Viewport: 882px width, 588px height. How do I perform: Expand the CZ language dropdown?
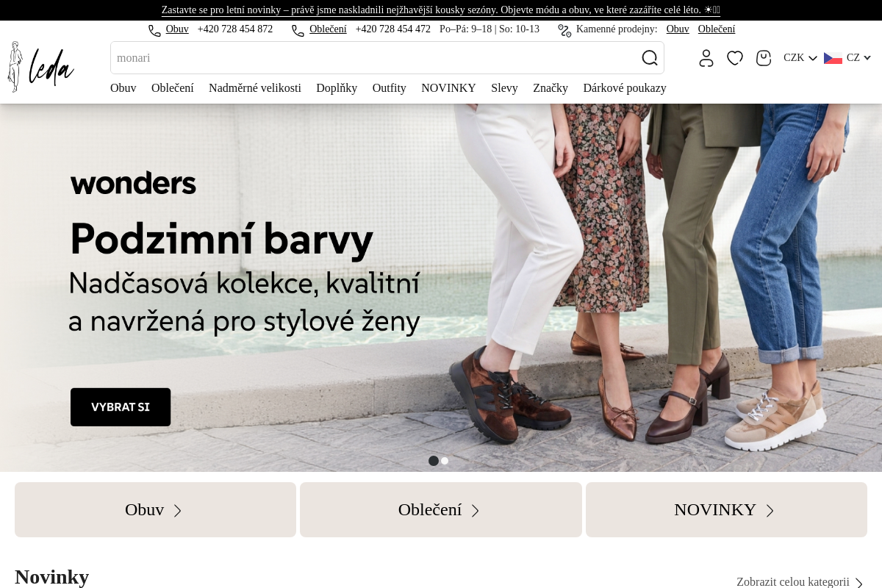click(x=847, y=58)
